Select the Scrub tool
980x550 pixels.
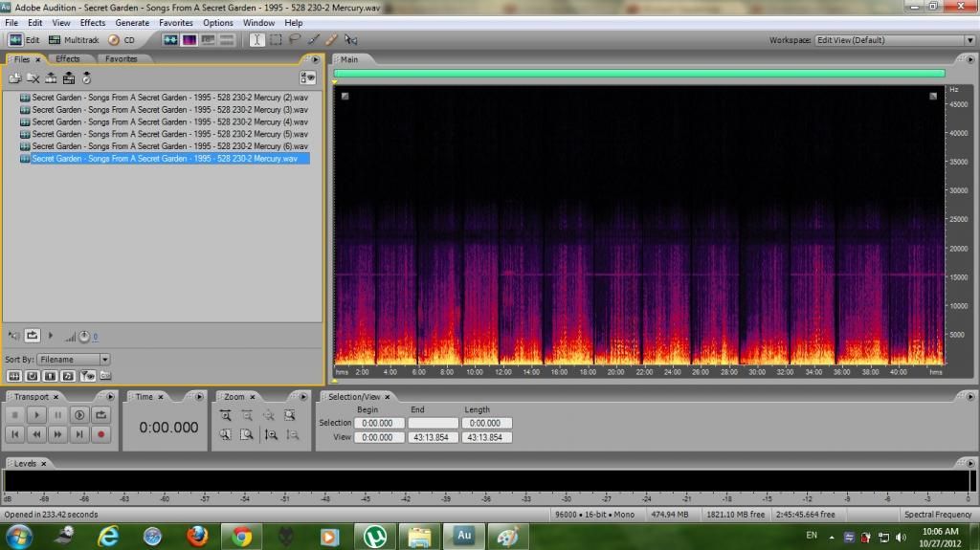pyautogui.click(x=350, y=40)
